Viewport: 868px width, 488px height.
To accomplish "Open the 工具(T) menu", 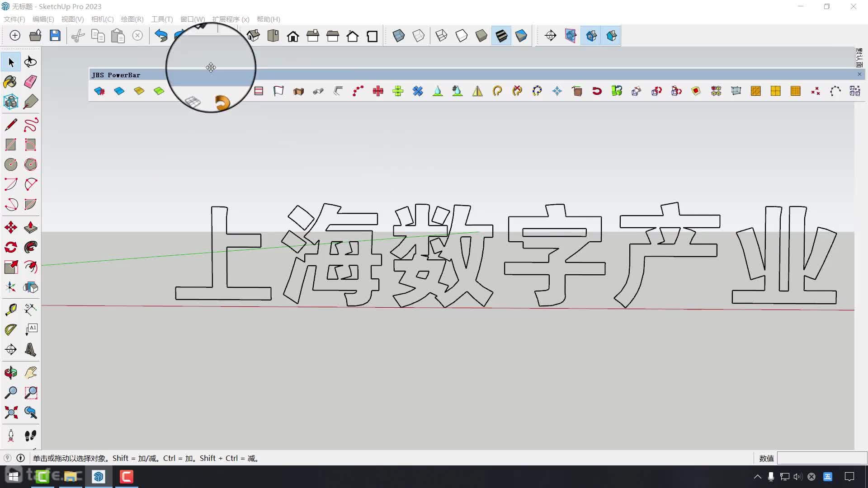I will coord(162,19).
